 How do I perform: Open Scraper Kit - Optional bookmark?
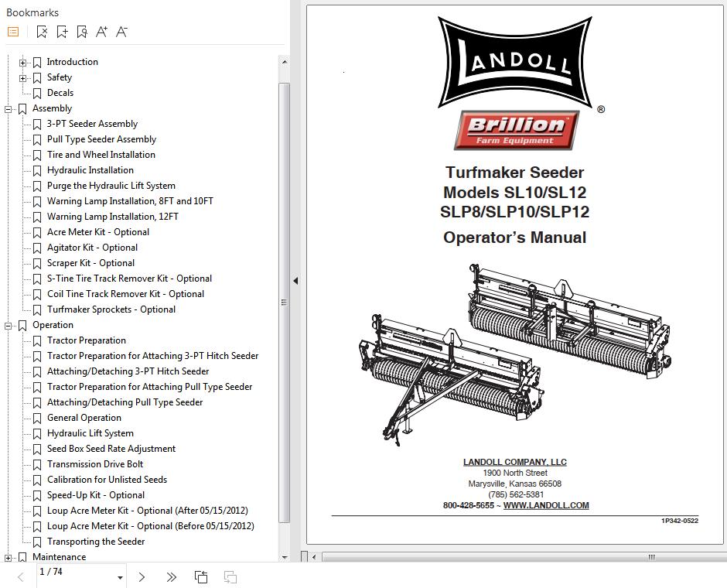point(91,263)
